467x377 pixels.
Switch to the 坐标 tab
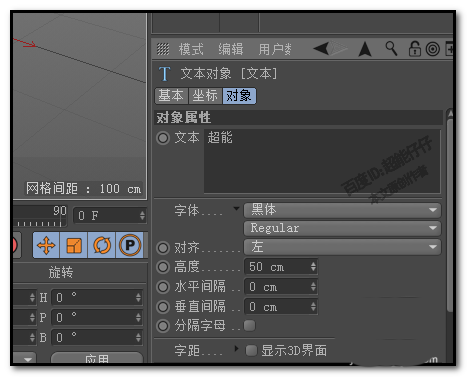[205, 96]
